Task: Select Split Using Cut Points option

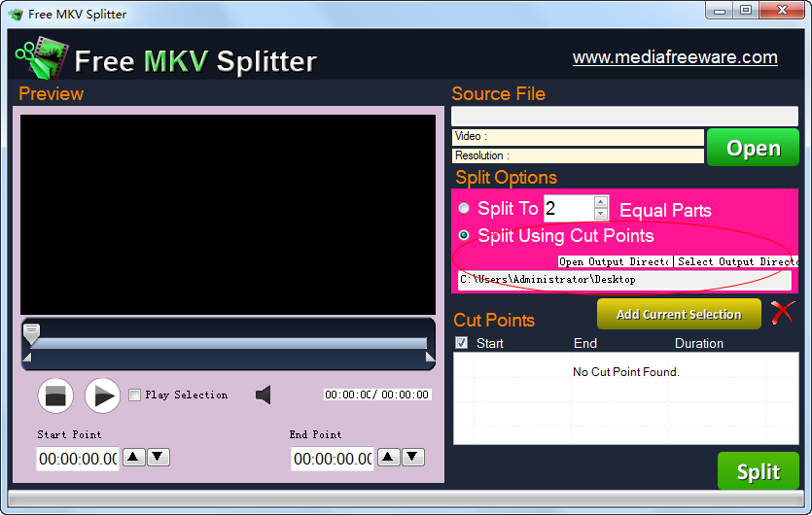Action: (464, 235)
